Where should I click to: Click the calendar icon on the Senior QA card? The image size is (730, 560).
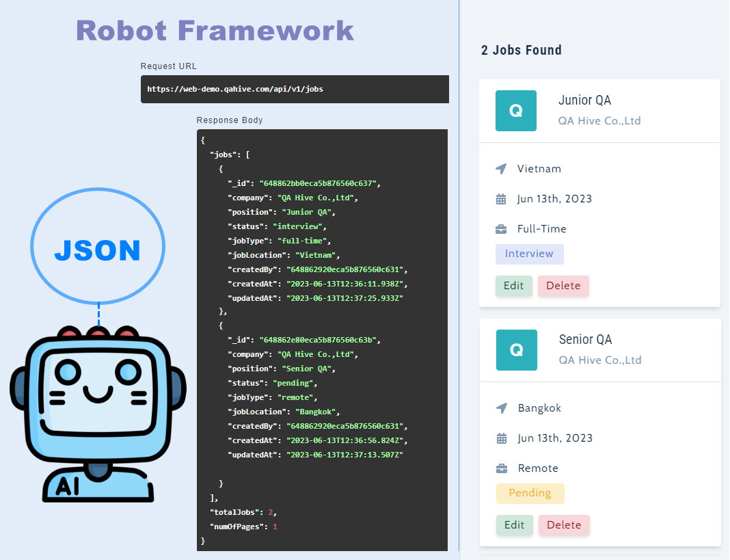tap(501, 438)
